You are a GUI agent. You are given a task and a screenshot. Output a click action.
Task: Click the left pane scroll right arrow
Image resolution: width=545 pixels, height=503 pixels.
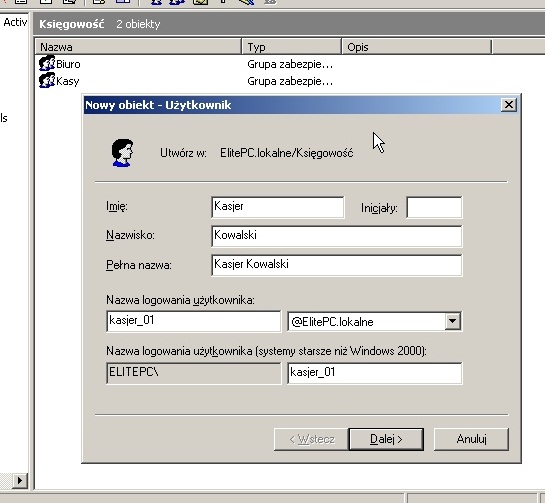click(19, 480)
